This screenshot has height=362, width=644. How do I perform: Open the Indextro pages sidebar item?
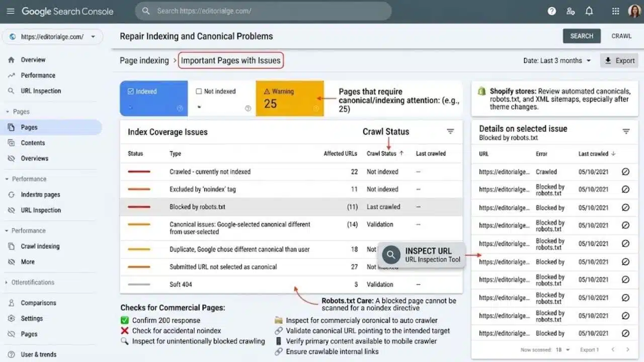(40, 195)
